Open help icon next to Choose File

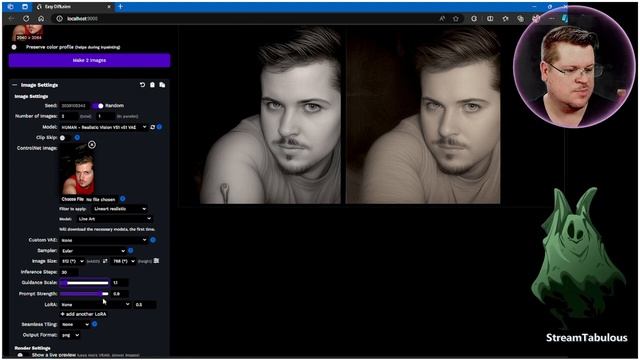(122, 199)
